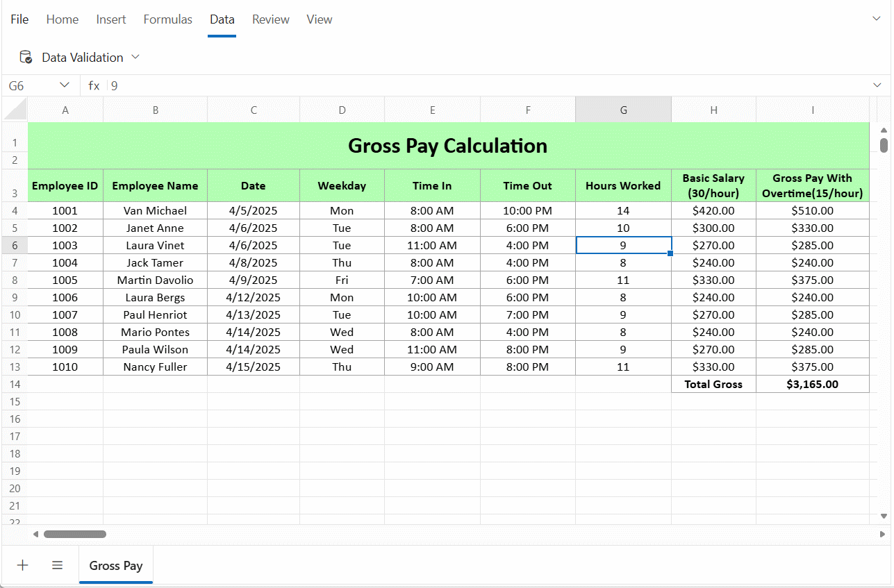Select employee ID cell 1007
Viewport: 894px width, 588px height.
pyautogui.click(x=65, y=314)
